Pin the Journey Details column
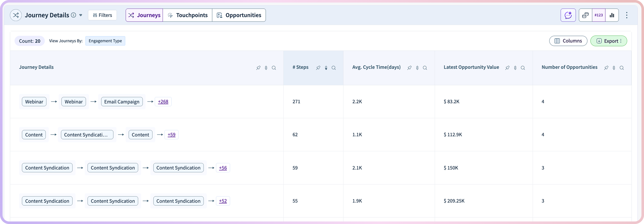 [x=258, y=68]
